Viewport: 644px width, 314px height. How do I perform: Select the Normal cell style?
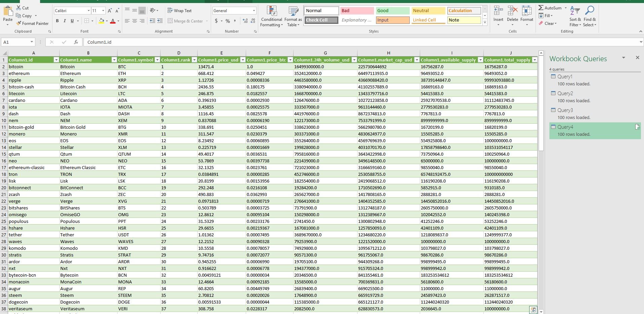point(321,11)
